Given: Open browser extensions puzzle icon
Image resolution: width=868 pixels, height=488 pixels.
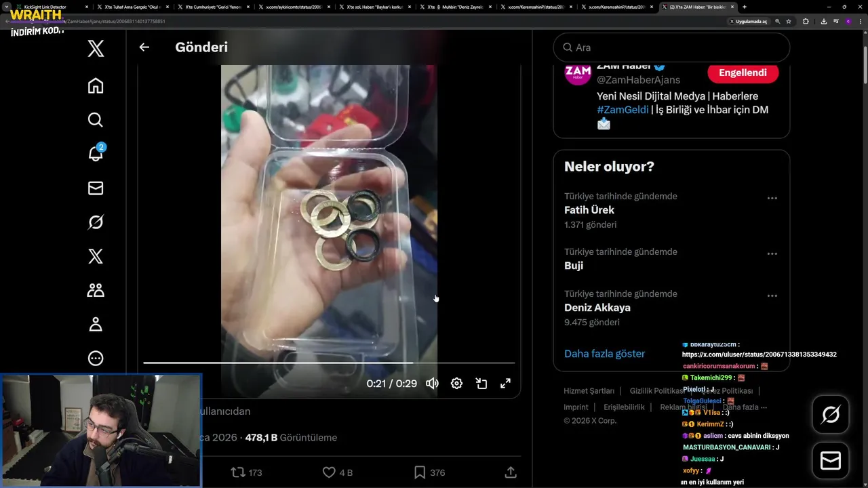Looking at the screenshot, I should tap(806, 21).
